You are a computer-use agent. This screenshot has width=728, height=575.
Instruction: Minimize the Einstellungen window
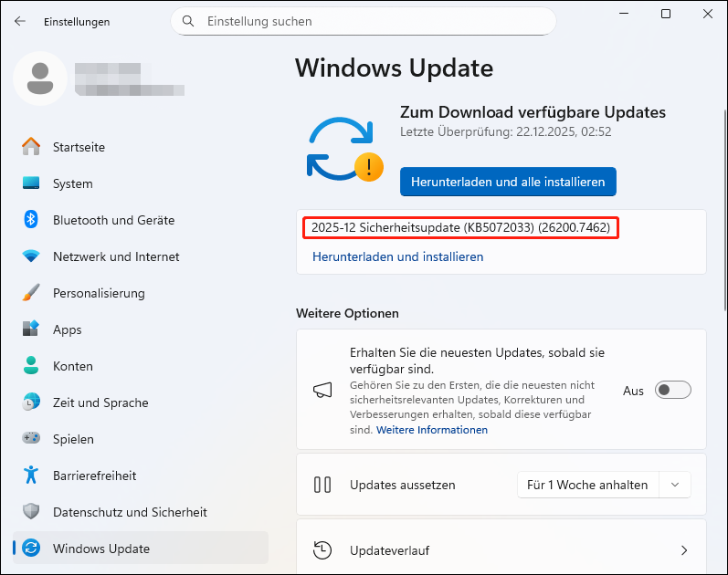pyautogui.click(x=624, y=14)
